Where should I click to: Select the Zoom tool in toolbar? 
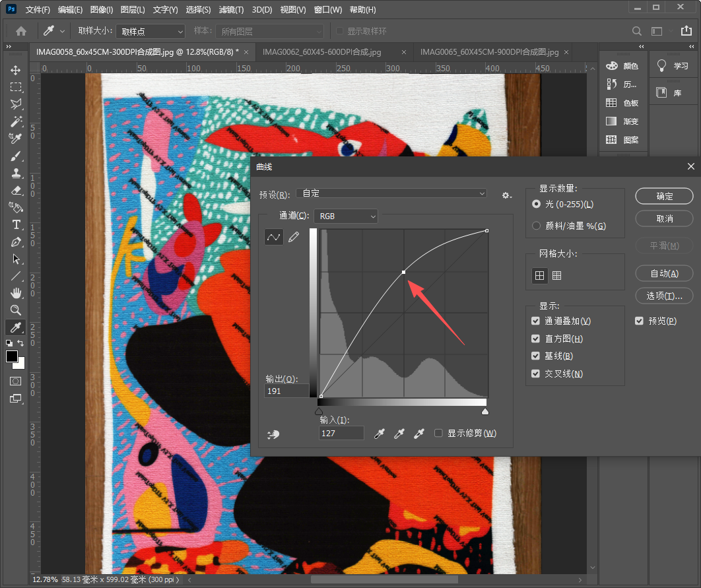[16, 310]
